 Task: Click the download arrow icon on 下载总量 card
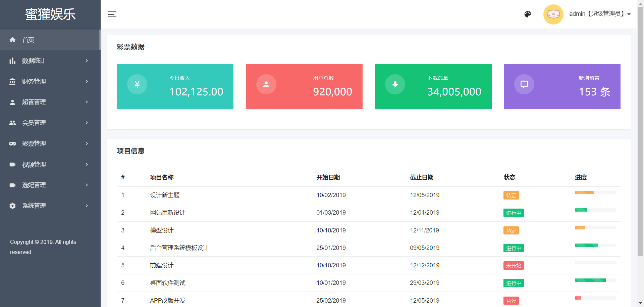395,84
